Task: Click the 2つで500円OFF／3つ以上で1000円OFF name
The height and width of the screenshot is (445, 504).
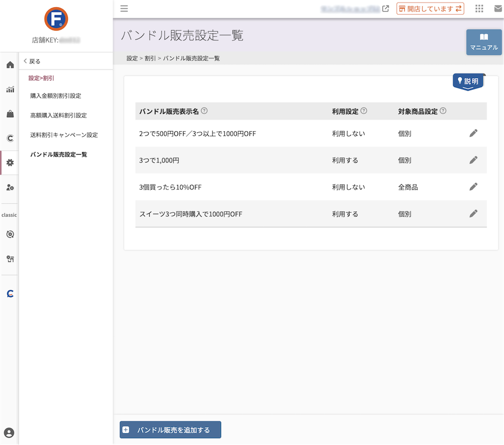Action: 197,134
